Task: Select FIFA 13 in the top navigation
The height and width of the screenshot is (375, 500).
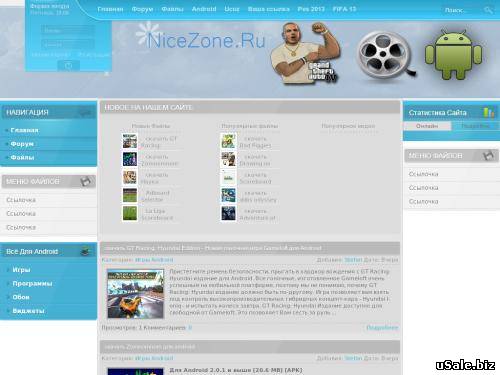Action: click(x=344, y=9)
